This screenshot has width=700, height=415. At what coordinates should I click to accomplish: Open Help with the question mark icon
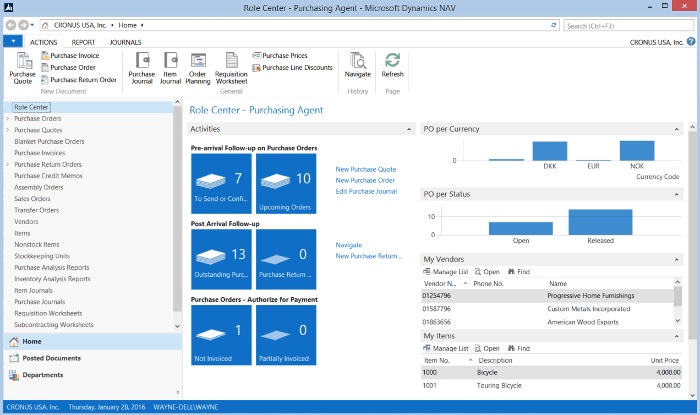[x=691, y=42]
